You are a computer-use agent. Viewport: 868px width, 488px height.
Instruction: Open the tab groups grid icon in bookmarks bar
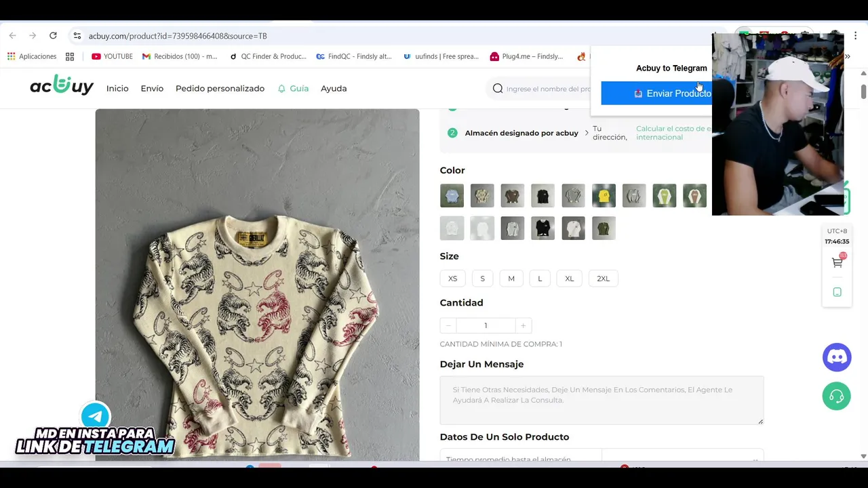pyautogui.click(x=70, y=56)
